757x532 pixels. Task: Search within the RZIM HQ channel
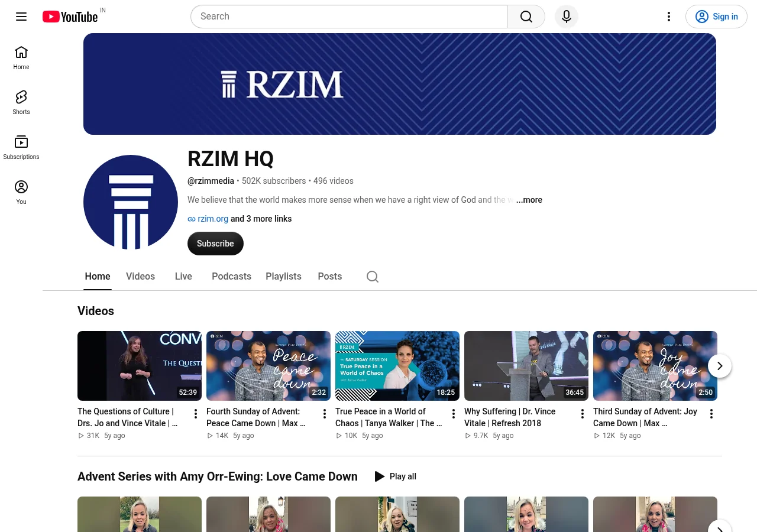point(373,277)
